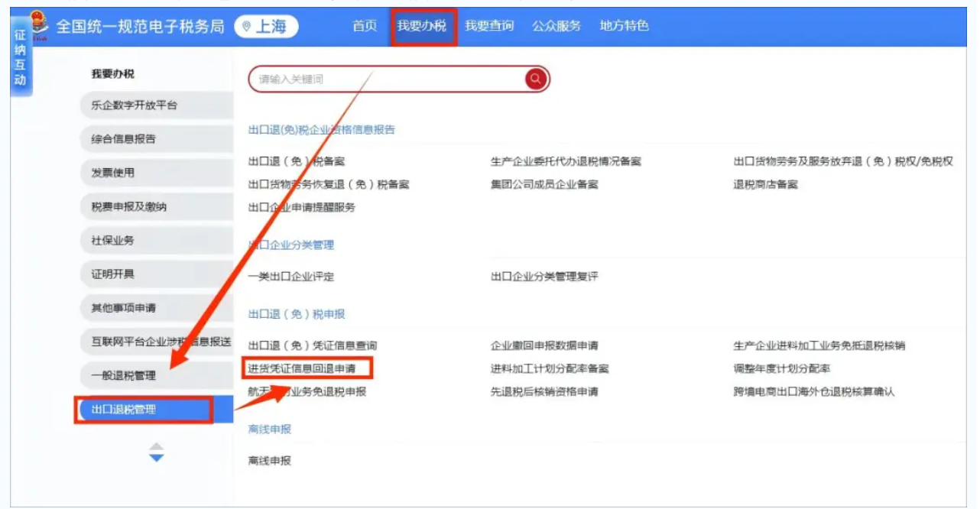Select 出口退税管理 in the sidebar
980x509 pixels.
pos(144,410)
